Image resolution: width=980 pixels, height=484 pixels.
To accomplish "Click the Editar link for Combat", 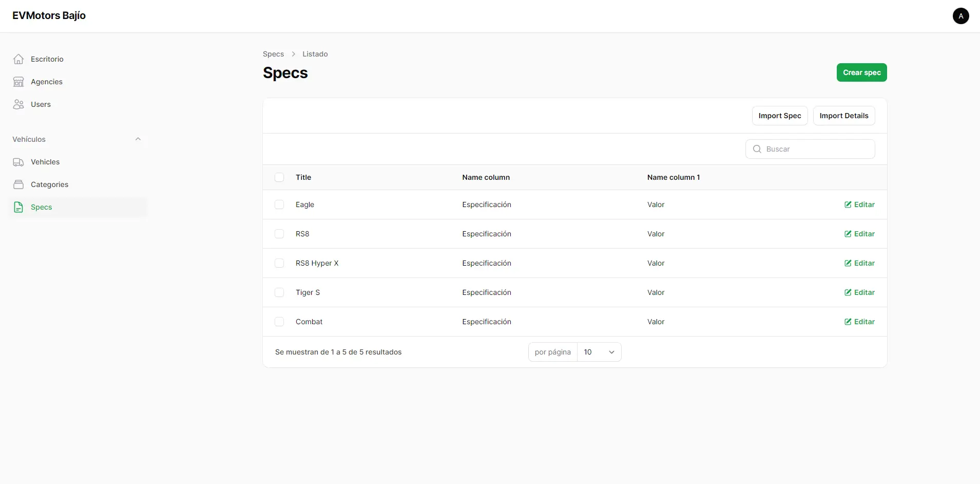I will pyautogui.click(x=859, y=322).
